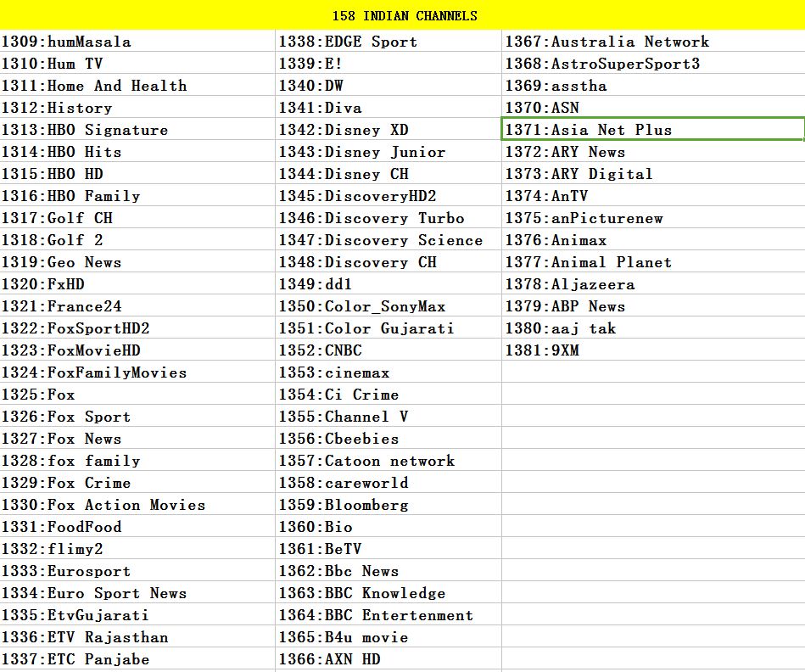Select cell '1354:Ci Crime'

389,395
